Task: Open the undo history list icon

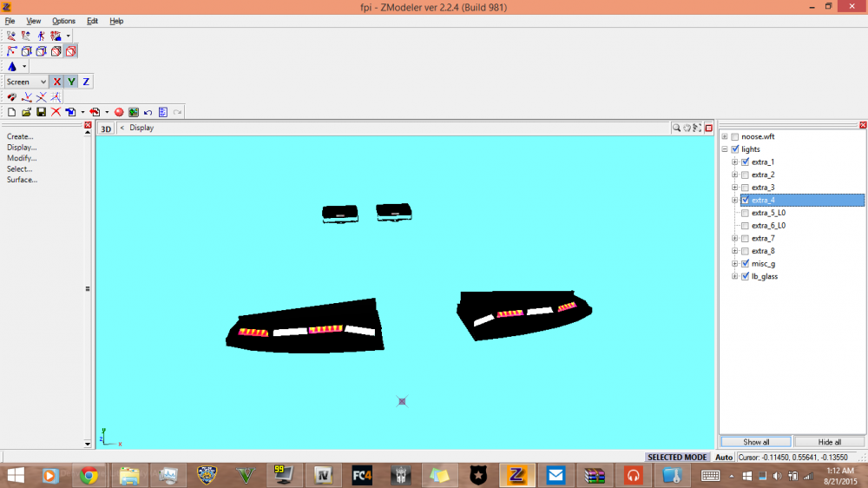Action: [x=163, y=112]
